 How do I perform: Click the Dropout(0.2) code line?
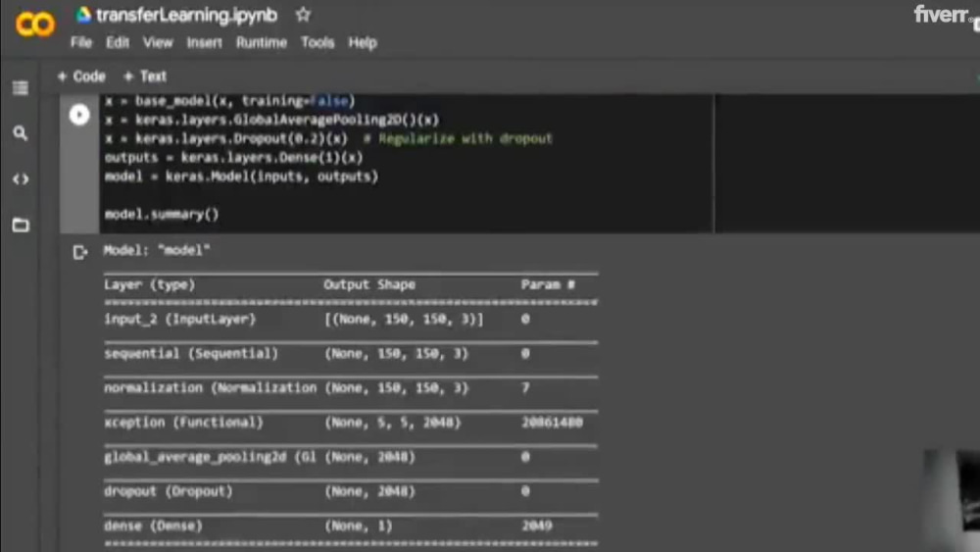coord(328,139)
